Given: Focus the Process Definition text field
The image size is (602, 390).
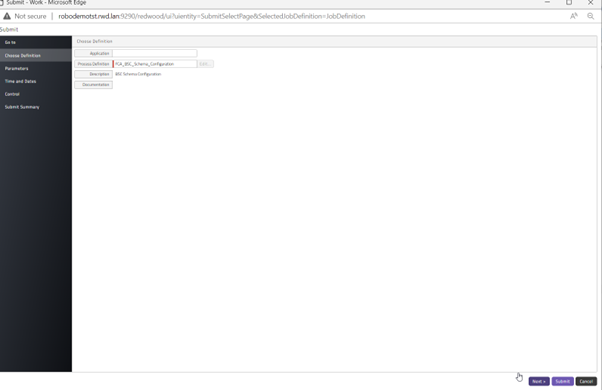Looking at the screenshot, I should pos(155,64).
